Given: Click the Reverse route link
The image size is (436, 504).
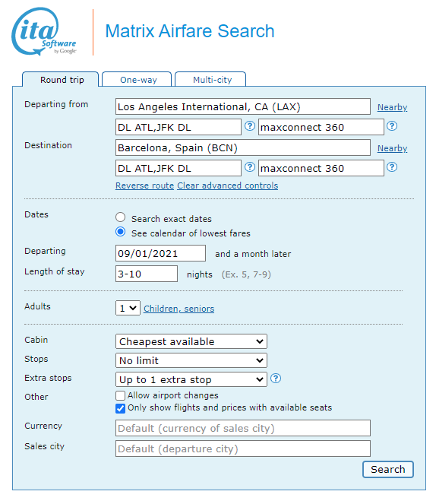Looking at the screenshot, I should (145, 185).
